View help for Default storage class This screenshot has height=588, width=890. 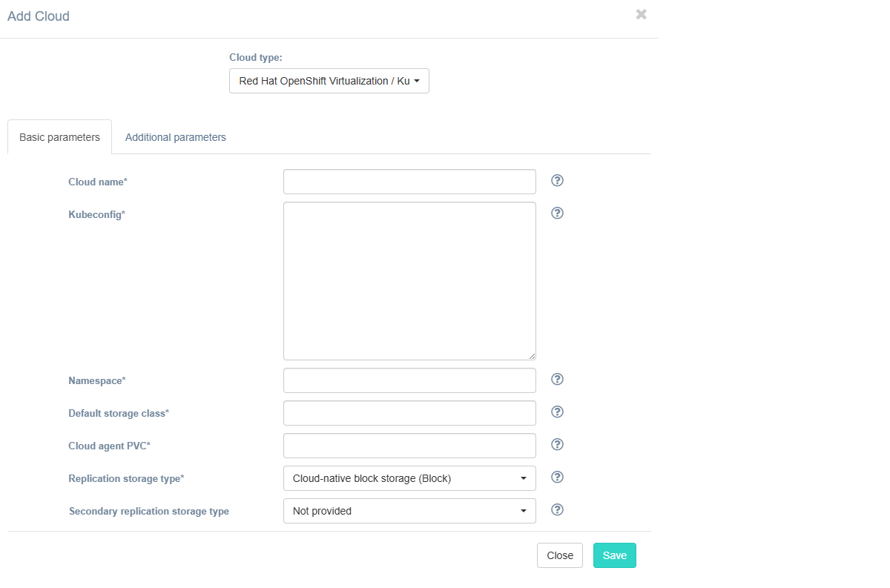tap(558, 412)
